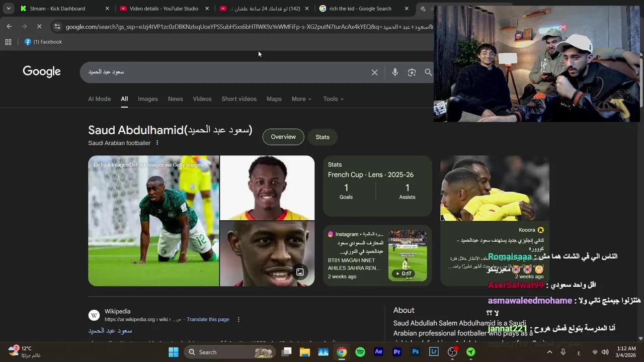The height and width of the screenshot is (362, 644).
Task: Click the site info icon in address bar
Action: point(57,26)
